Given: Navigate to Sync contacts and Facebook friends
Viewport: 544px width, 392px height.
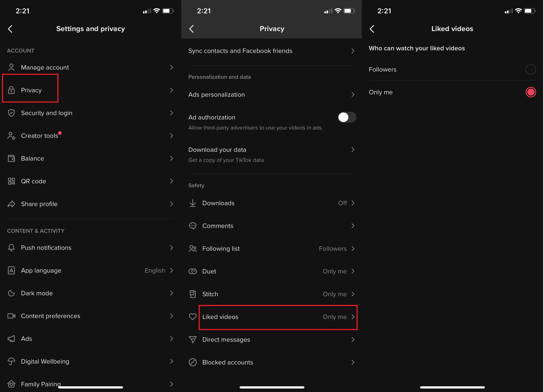Looking at the screenshot, I should click(272, 51).
